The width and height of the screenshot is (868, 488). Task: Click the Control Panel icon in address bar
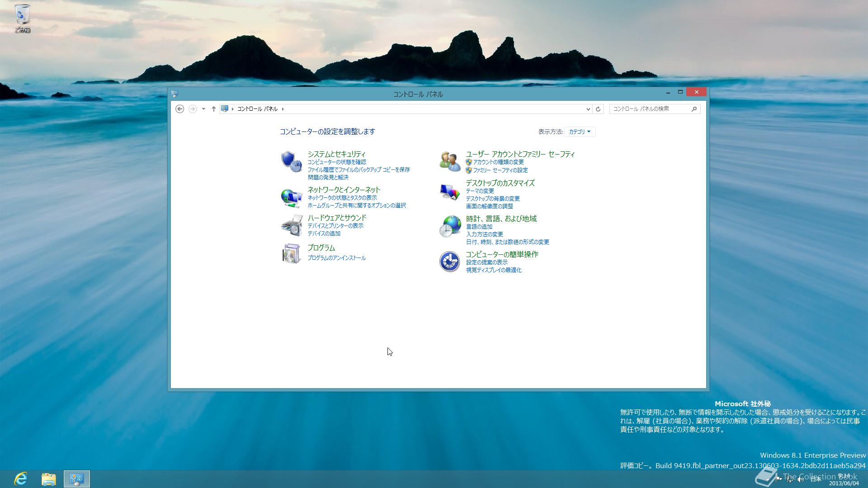click(225, 109)
